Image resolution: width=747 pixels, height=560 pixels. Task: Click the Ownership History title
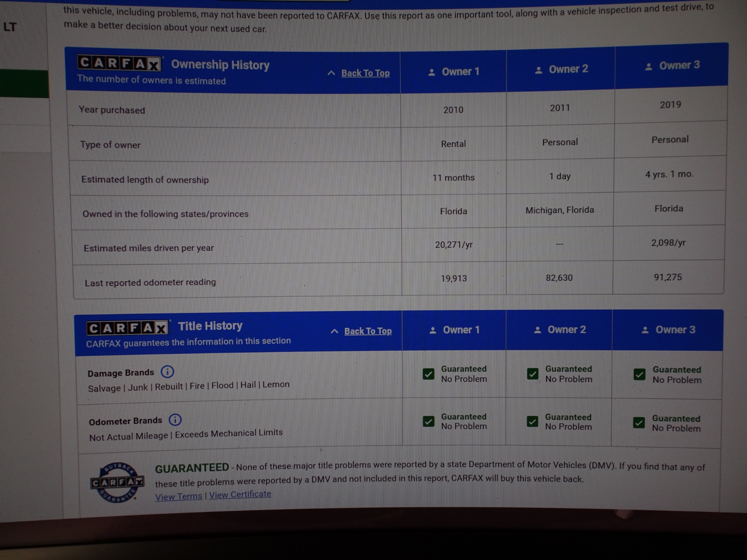220,65
